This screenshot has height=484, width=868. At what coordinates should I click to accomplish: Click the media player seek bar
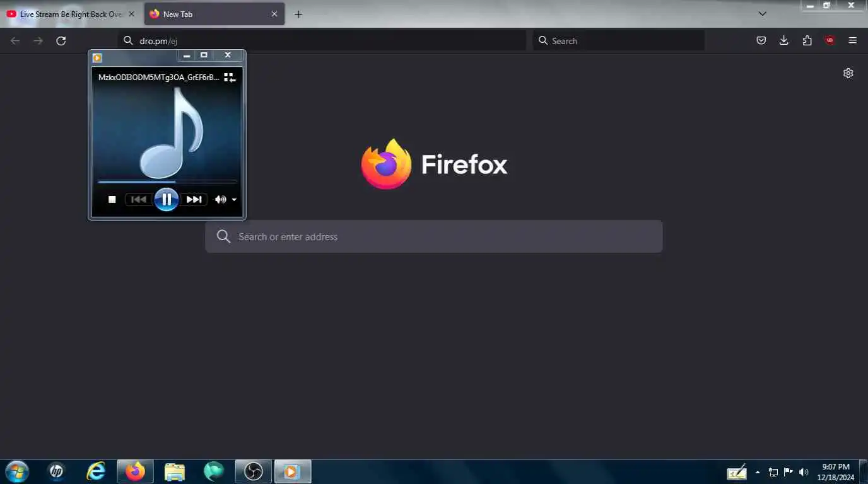pyautogui.click(x=167, y=181)
